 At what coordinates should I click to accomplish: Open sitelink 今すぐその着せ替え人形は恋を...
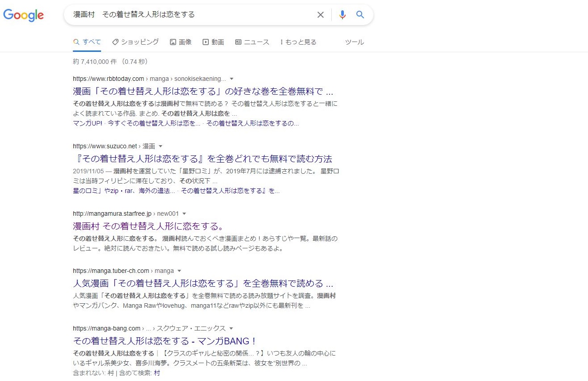pos(154,123)
